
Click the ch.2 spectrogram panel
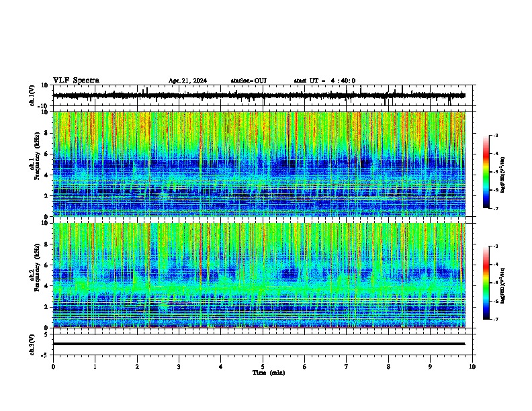pos(259,275)
